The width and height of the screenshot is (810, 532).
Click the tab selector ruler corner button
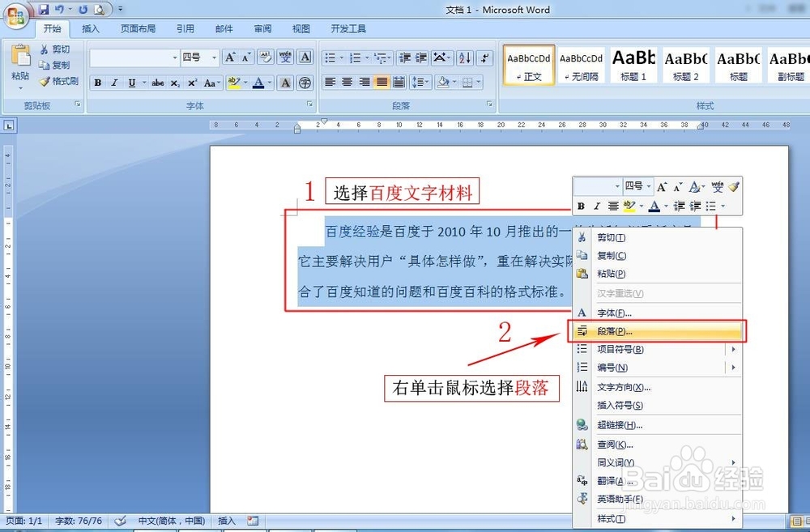coord(9,126)
